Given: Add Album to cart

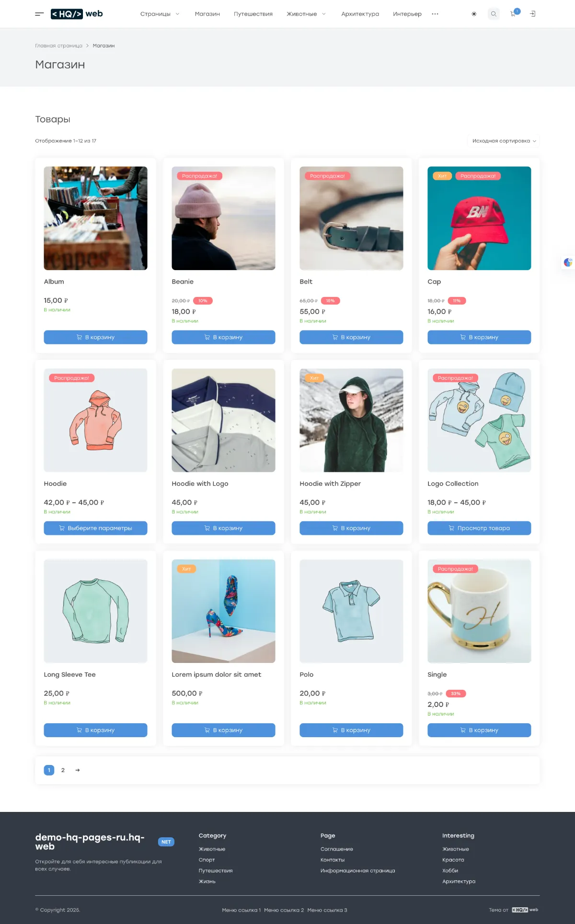Looking at the screenshot, I should point(95,337).
